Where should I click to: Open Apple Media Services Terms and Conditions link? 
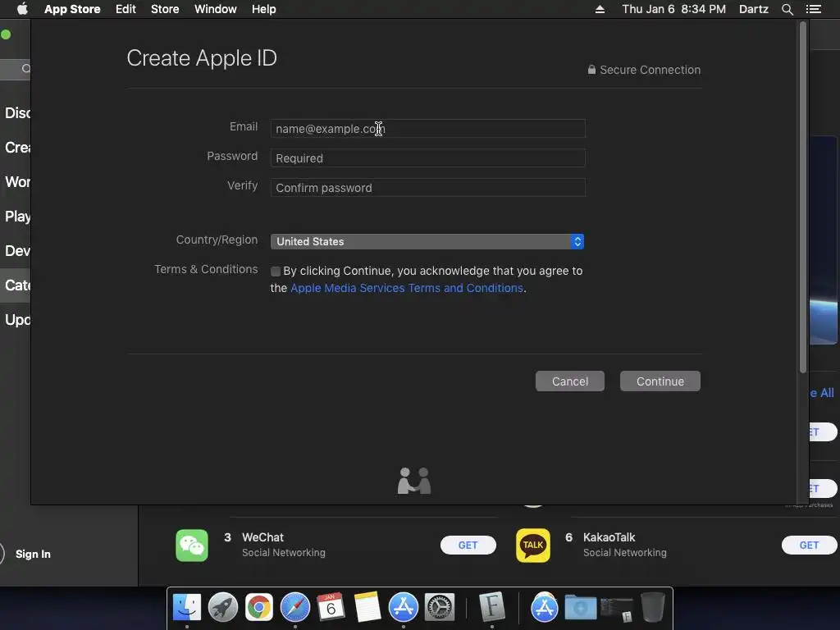coord(407,288)
